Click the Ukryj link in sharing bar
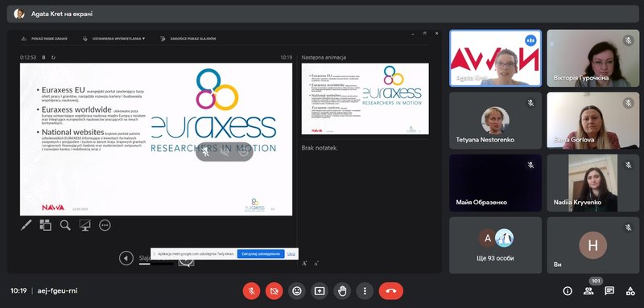The width and height of the screenshot is (644, 308). (291, 254)
